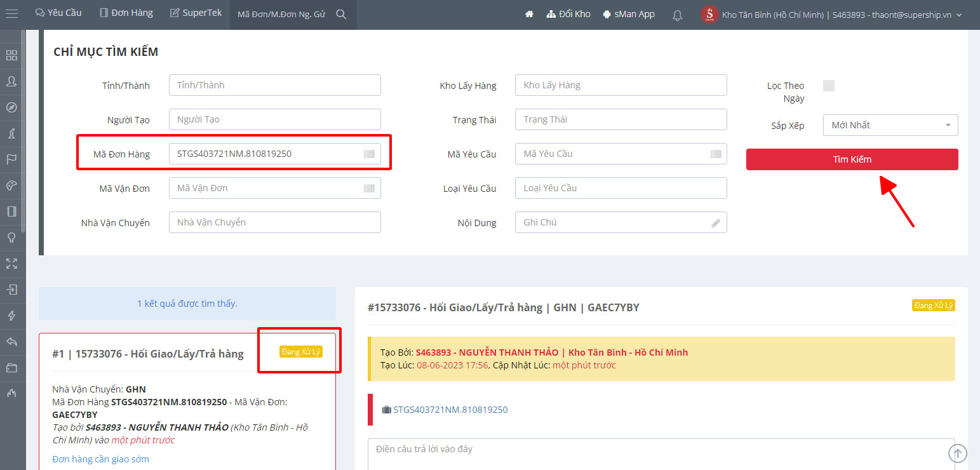Open the Sắp Xếp Mới Nhất dropdown
Screen dimensions: 980x470
coord(890,125)
